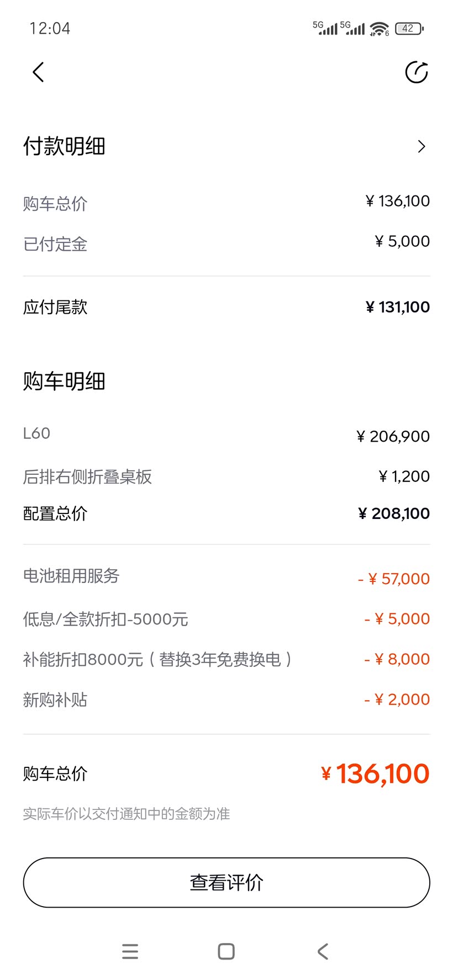The image size is (453, 980).
Task: Tap the 应付尾款 amount ¥131,100
Action: click(x=398, y=307)
